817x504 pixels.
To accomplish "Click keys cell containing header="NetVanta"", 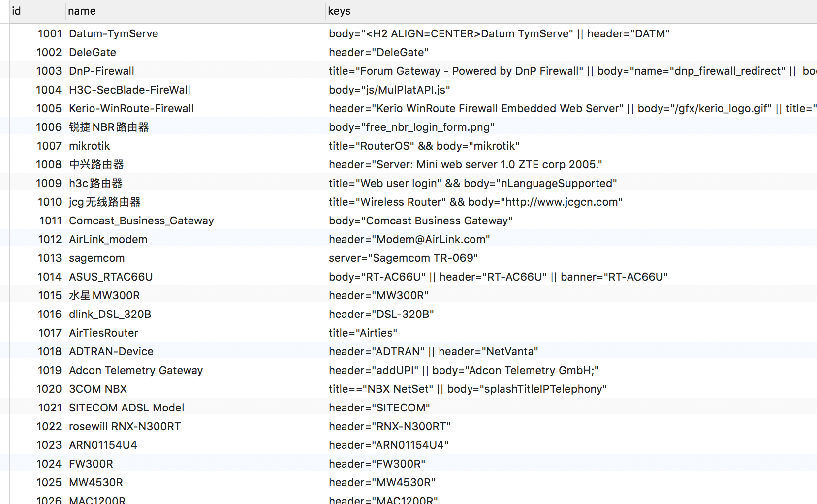I will click(571, 351).
